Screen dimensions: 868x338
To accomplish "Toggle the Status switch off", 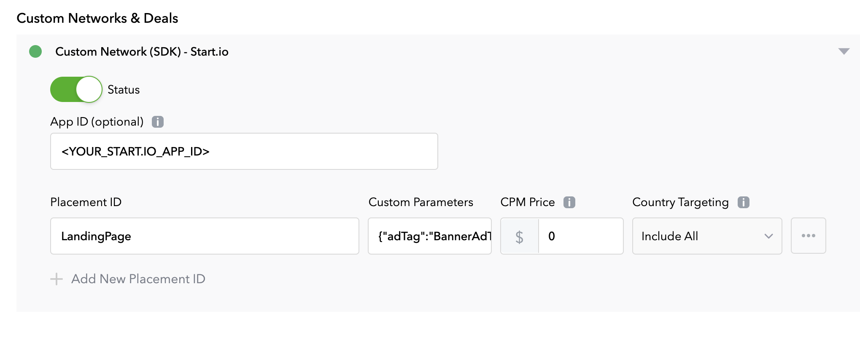I will [x=76, y=89].
